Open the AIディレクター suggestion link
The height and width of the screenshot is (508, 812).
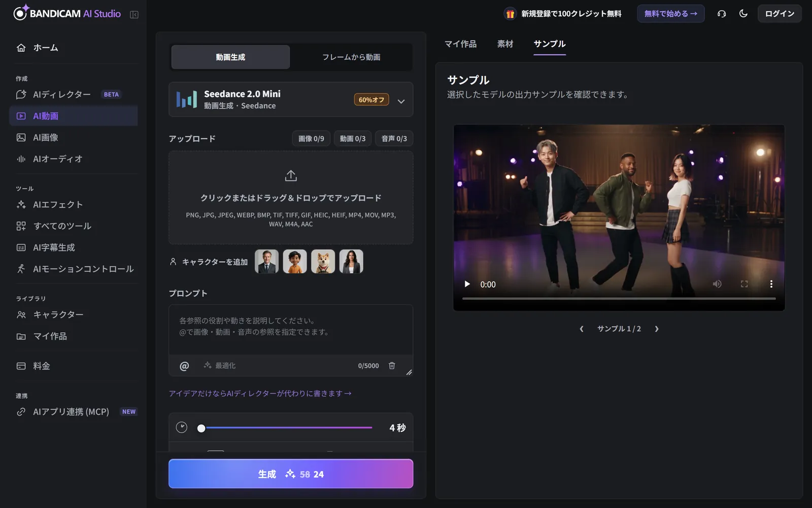tap(260, 393)
